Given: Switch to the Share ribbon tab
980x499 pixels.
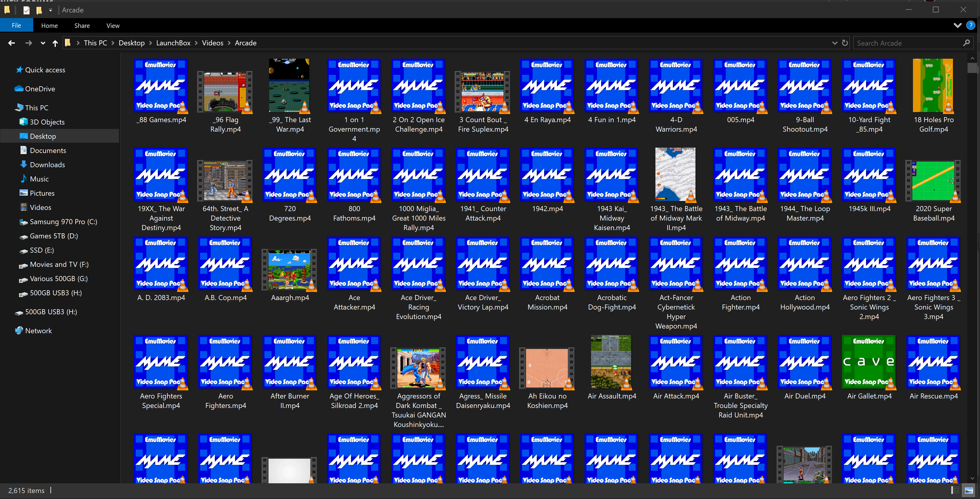Looking at the screenshot, I should point(82,25).
